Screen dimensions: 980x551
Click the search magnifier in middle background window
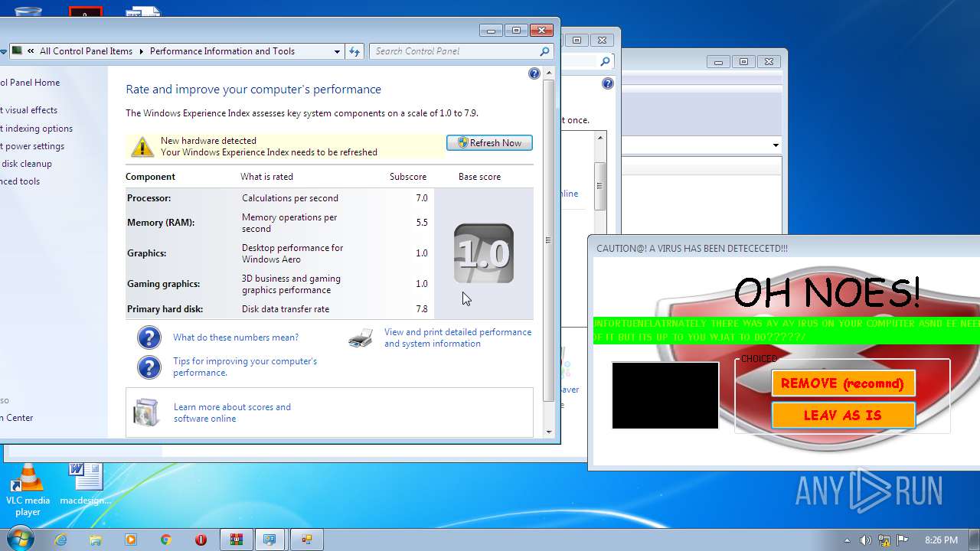coord(605,61)
